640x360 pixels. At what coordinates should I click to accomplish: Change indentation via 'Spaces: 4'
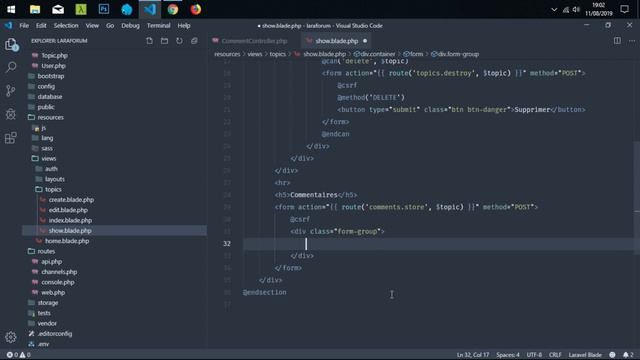click(x=508, y=355)
